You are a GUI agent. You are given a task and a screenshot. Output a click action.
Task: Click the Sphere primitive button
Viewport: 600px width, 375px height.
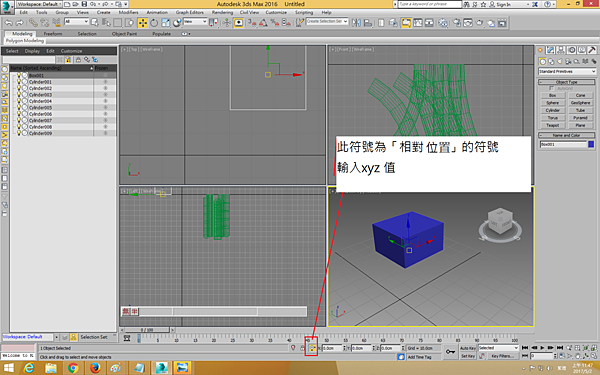pos(553,103)
